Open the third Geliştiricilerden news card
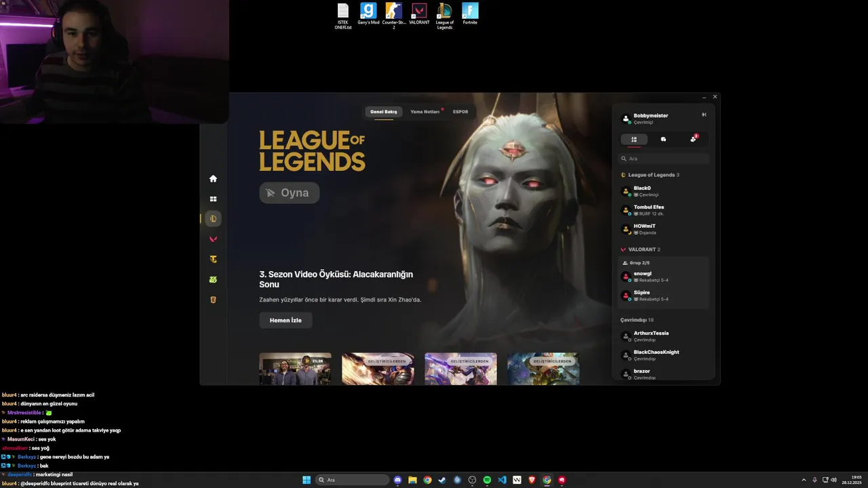The height and width of the screenshot is (488, 868). [460, 369]
